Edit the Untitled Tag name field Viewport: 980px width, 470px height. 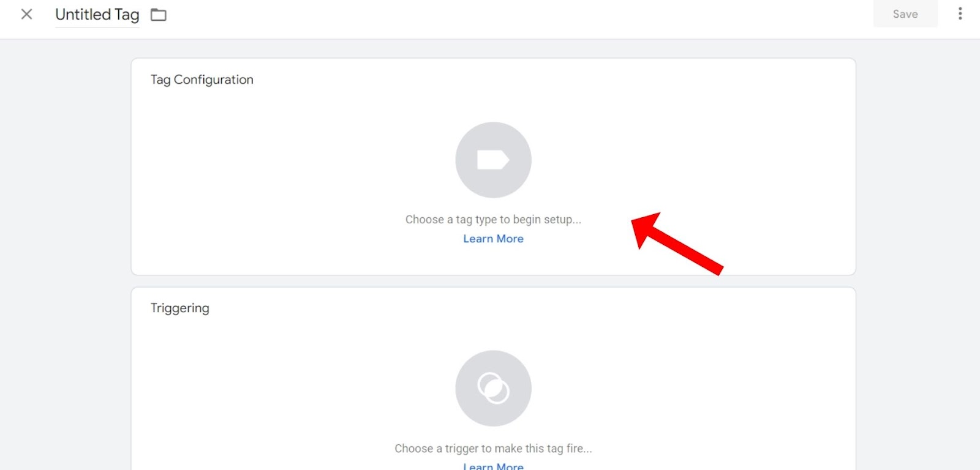[97, 15]
